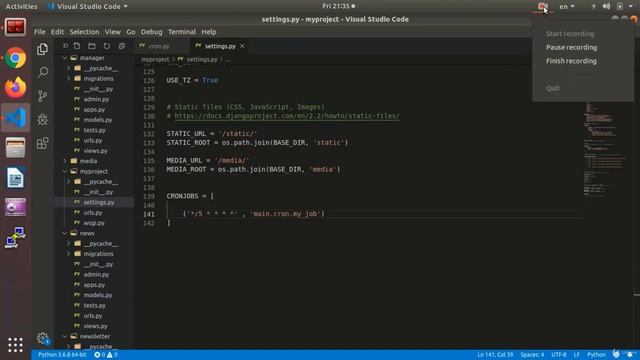Viewport: 640px width, 360px height.
Task: Click the LF end of line setting
Action: point(576,355)
